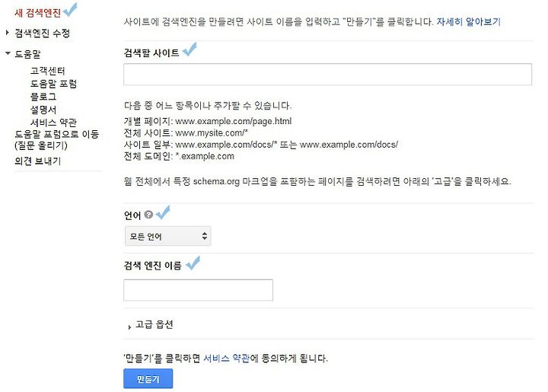Viewport: 548px width, 392px height.
Task: Click the blue checkmark beside 새 검색엔진
Action: pyautogui.click(x=70, y=9)
